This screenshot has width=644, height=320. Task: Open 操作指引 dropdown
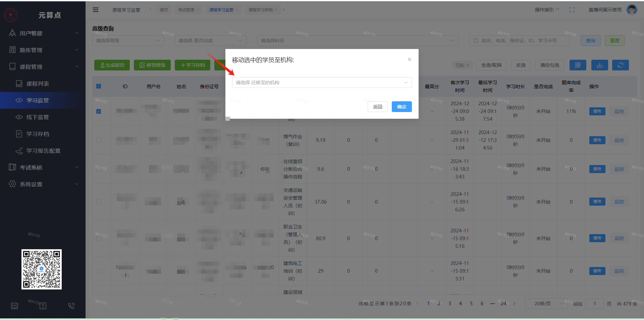coord(547,10)
